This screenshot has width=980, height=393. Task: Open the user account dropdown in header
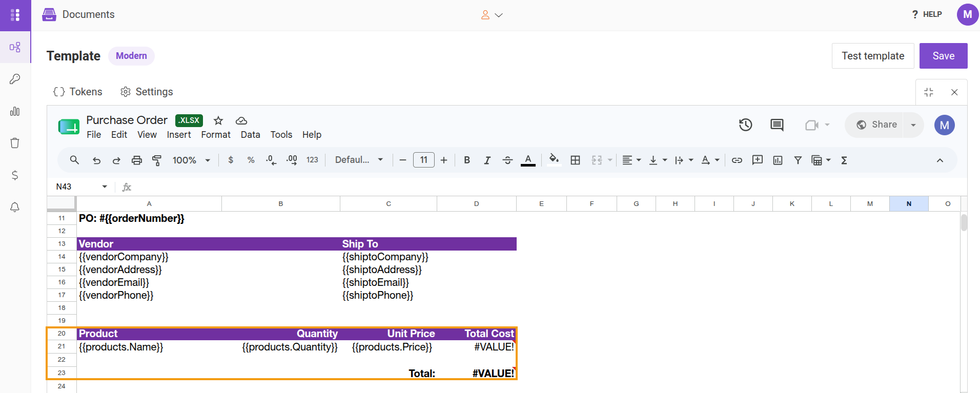pos(492,15)
